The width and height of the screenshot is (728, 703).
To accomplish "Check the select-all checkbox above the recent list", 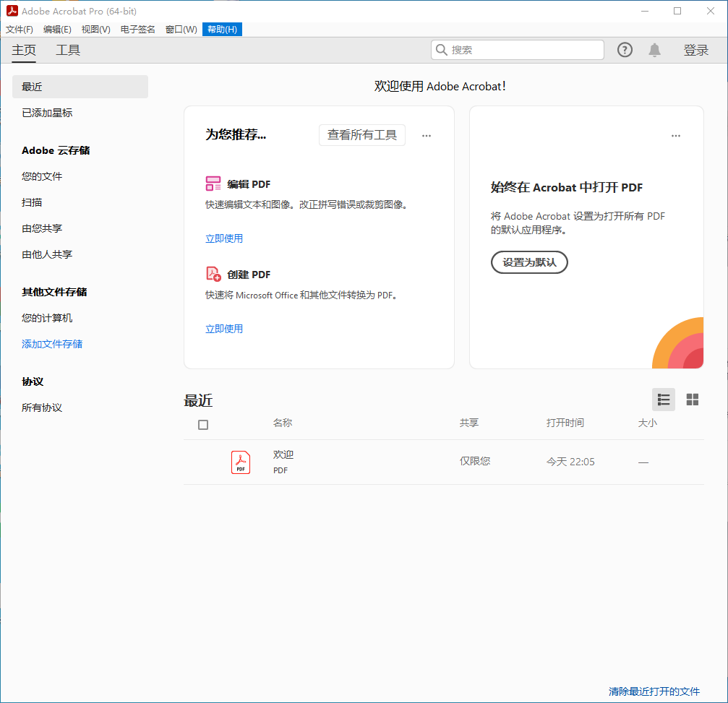I will tap(202, 425).
